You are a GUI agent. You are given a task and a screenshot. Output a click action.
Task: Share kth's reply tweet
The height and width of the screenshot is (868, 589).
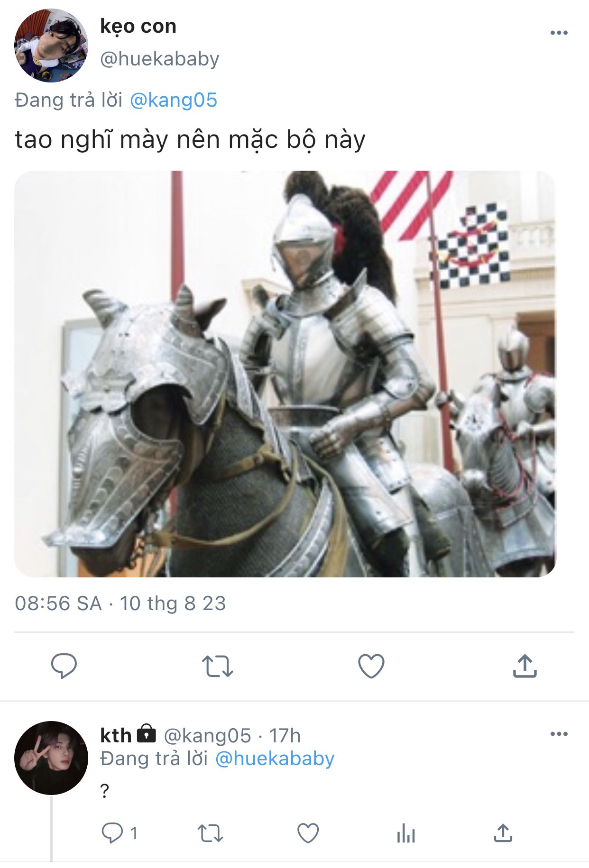click(x=503, y=832)
